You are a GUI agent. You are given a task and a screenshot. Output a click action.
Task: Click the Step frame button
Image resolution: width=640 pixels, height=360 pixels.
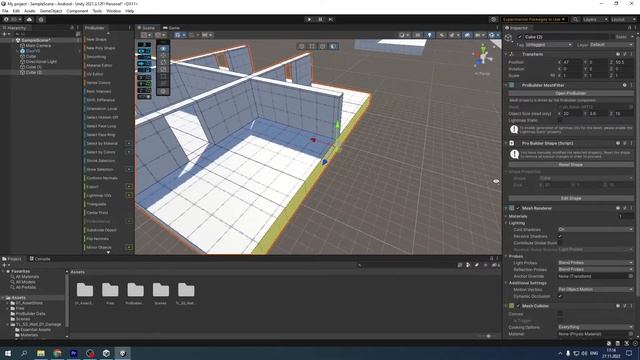click(x=331, y=19)
